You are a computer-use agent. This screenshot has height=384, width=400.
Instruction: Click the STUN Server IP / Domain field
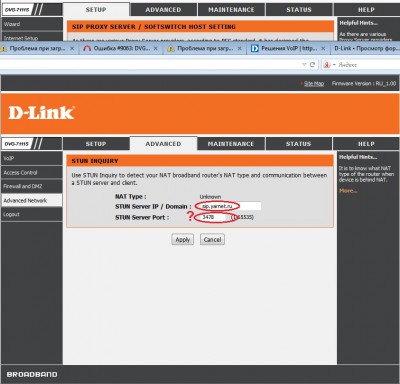(228, 206)
